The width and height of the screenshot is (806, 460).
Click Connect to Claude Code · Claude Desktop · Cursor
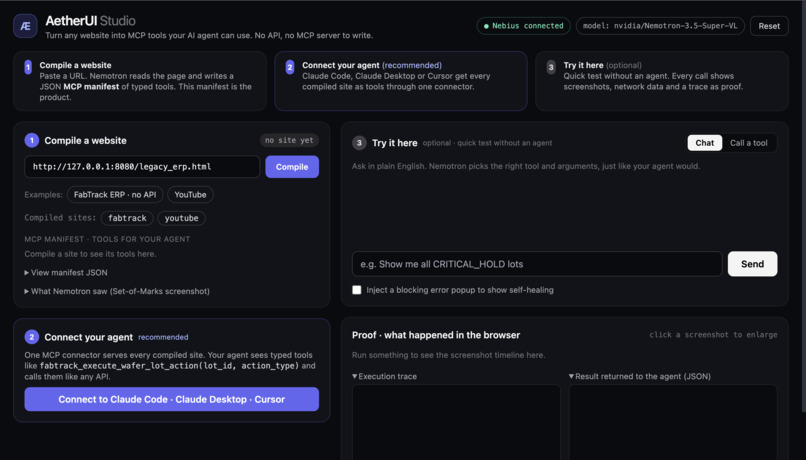tap(172, 399)
